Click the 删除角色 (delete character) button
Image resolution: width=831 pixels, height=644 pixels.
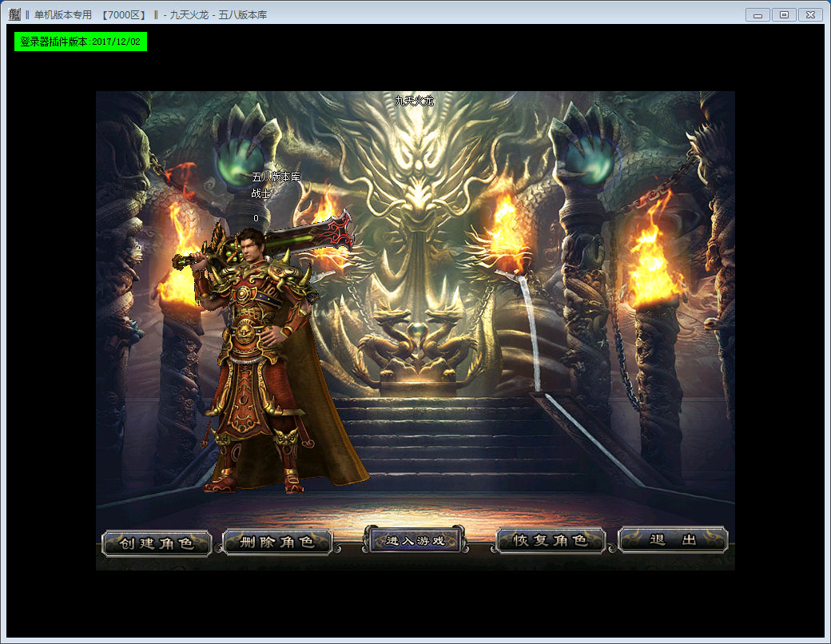(278, 543)
